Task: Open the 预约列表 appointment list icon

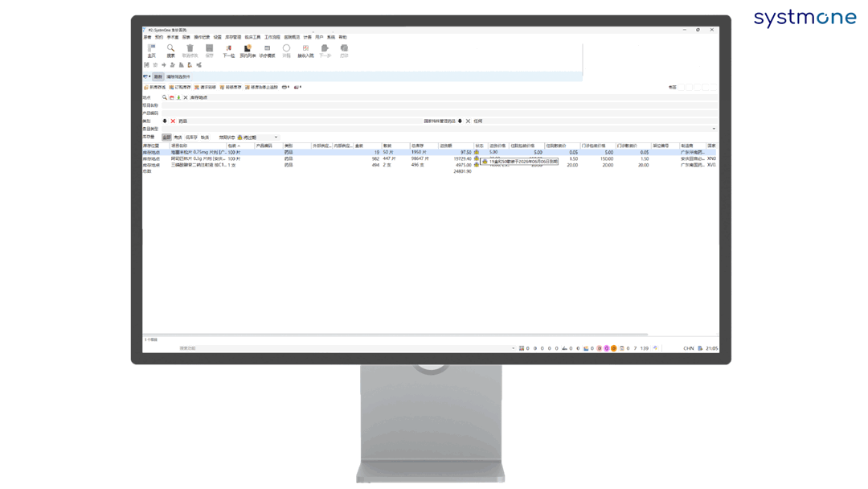Action: pyautogui.click(x=248, y=50)
